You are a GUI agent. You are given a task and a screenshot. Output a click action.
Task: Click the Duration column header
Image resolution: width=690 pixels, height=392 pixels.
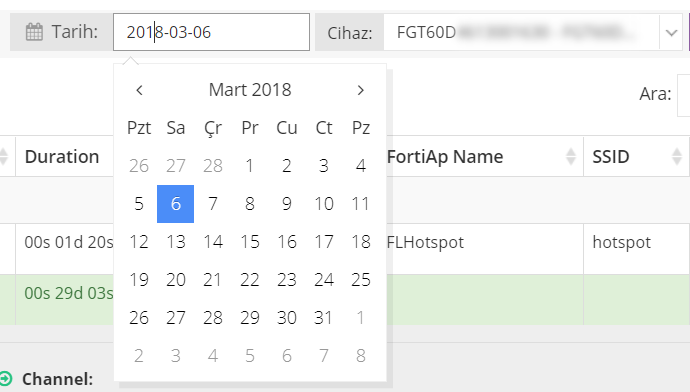coord(62,157)
